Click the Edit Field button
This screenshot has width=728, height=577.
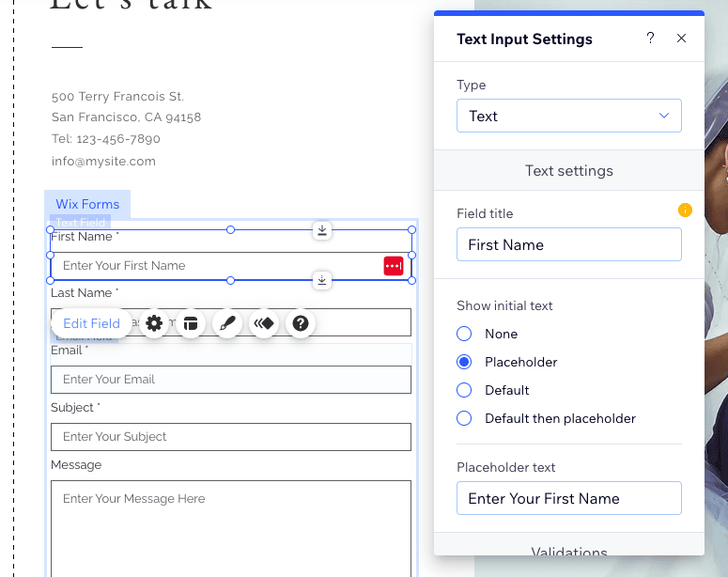pos(91,323)
